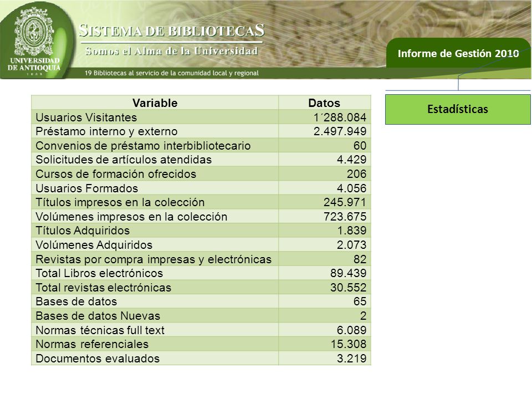Select 'Bases de datos Nuevas' cell
The width and height of the screenshot is (532, 399).
[155, 315]
